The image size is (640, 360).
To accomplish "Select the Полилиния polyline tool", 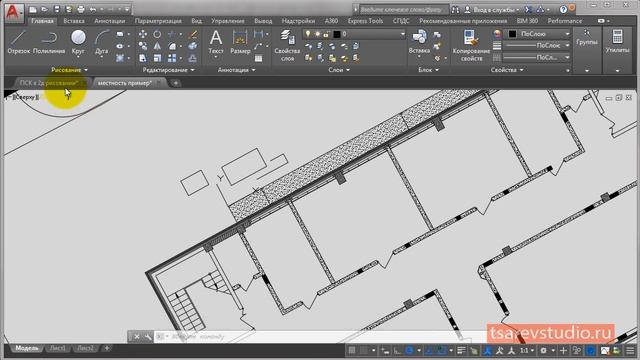I will pyautogui.click(x=49, y=42).
